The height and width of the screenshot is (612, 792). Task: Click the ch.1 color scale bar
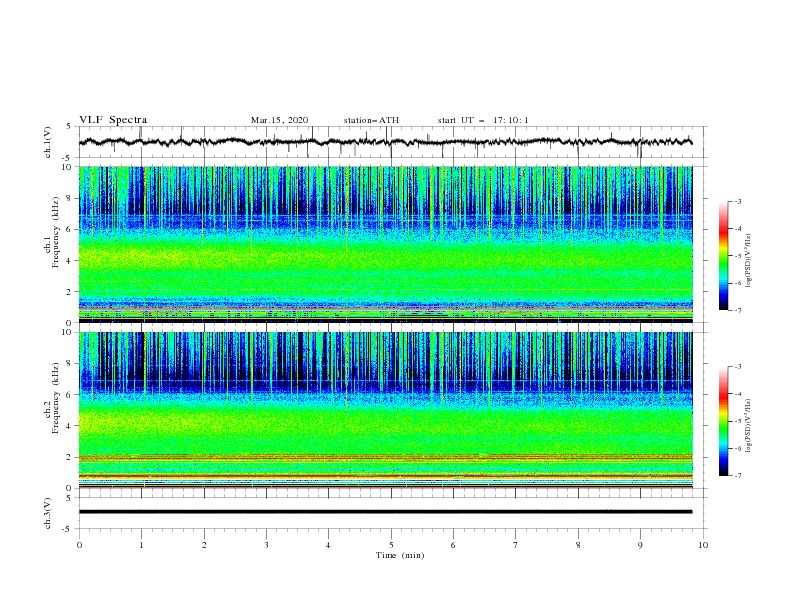tap(723, 256)
